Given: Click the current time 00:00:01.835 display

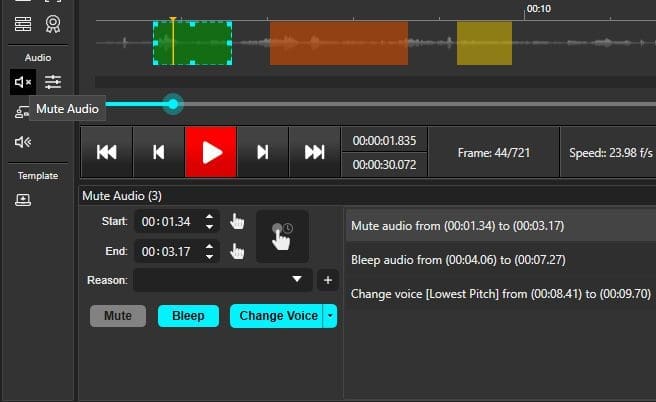Looking at the screenshot, I should click(384, 141).
